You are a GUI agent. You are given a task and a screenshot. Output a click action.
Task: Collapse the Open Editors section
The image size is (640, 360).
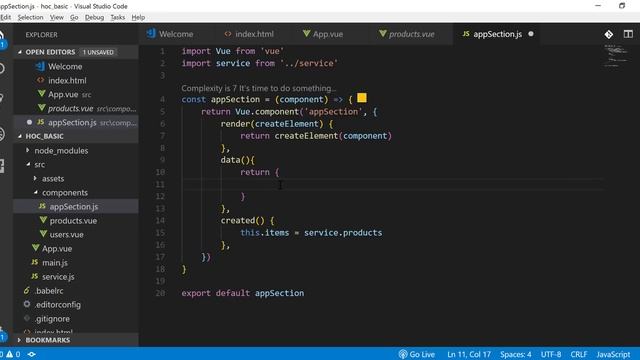[x=20, y=52]
